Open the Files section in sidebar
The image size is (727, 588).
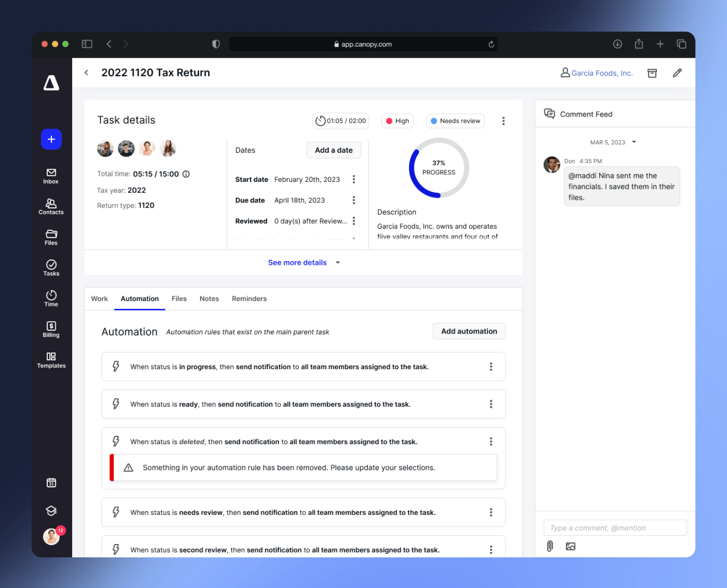click(x=51, y=238)
